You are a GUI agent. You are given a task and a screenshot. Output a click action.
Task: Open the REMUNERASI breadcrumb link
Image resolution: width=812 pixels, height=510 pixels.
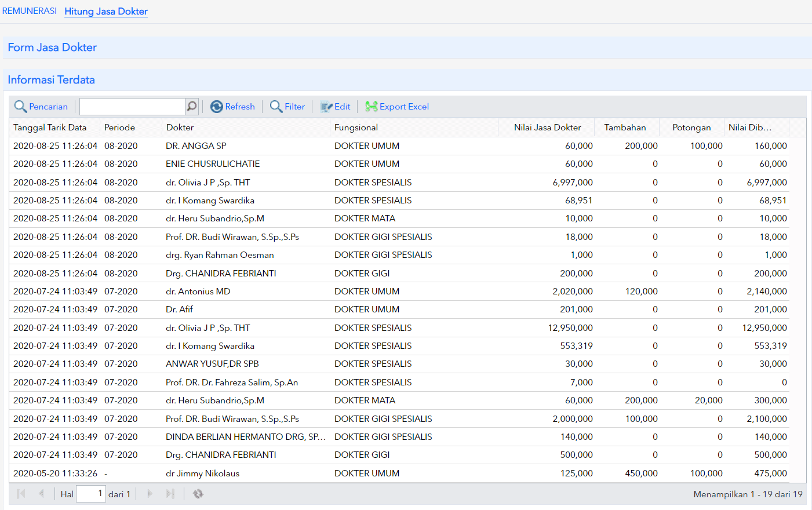(x=30, y=11)
